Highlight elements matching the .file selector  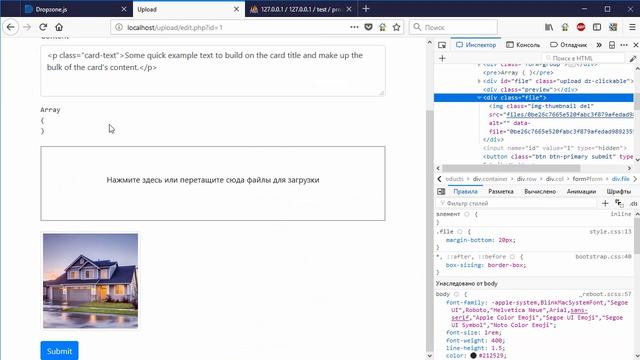(x=460, y=232)
